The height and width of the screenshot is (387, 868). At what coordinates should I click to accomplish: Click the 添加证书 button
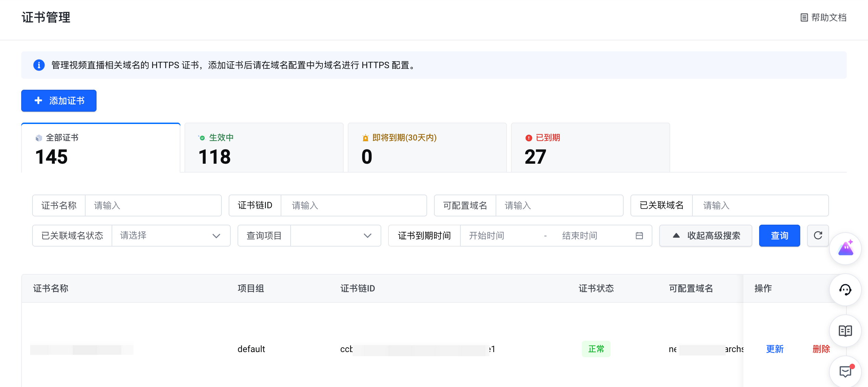(59, 101)
